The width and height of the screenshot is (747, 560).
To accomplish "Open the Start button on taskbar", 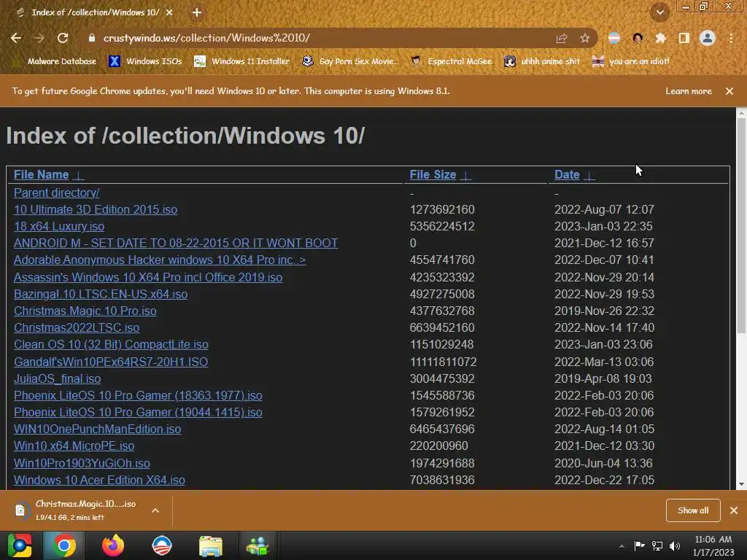I will tap(20, 545).
